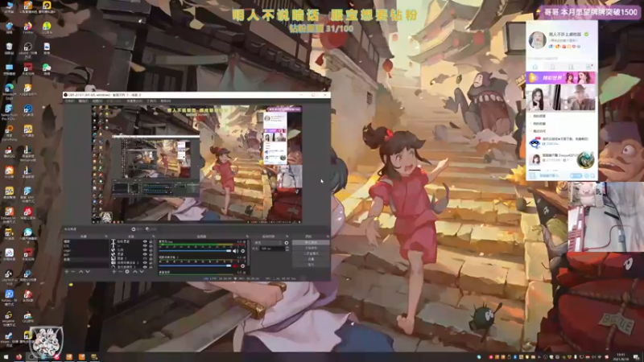Toggle visibility eye of the bottom source
This screenshot has height=362, width=644.
pyautogui.click(x=145, y=267)
